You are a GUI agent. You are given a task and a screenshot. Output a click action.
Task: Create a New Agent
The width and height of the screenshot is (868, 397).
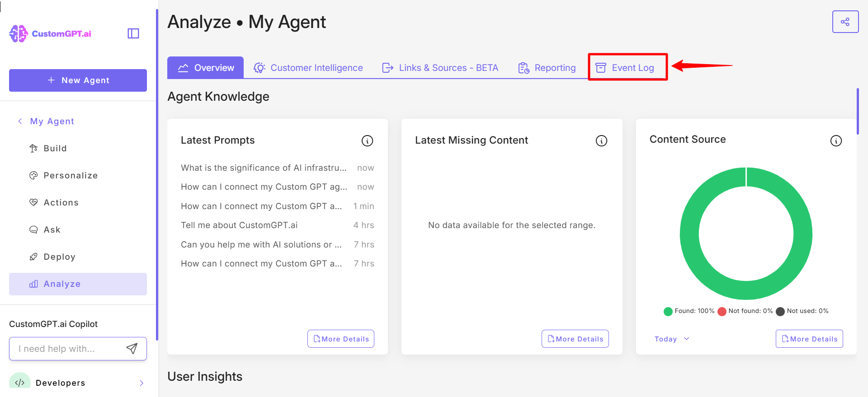tap(78, 80)
